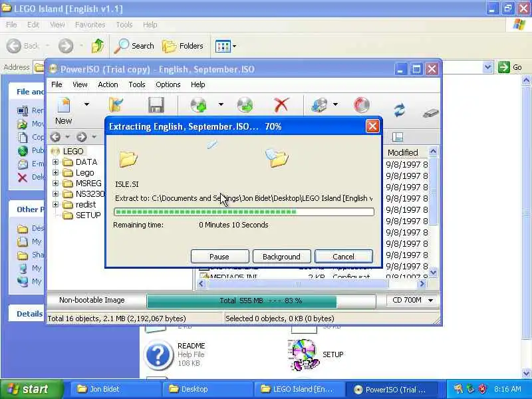Click the Save floppy disk toolbar icon
This screenshot has height=399, width=532.
[156, 105]
